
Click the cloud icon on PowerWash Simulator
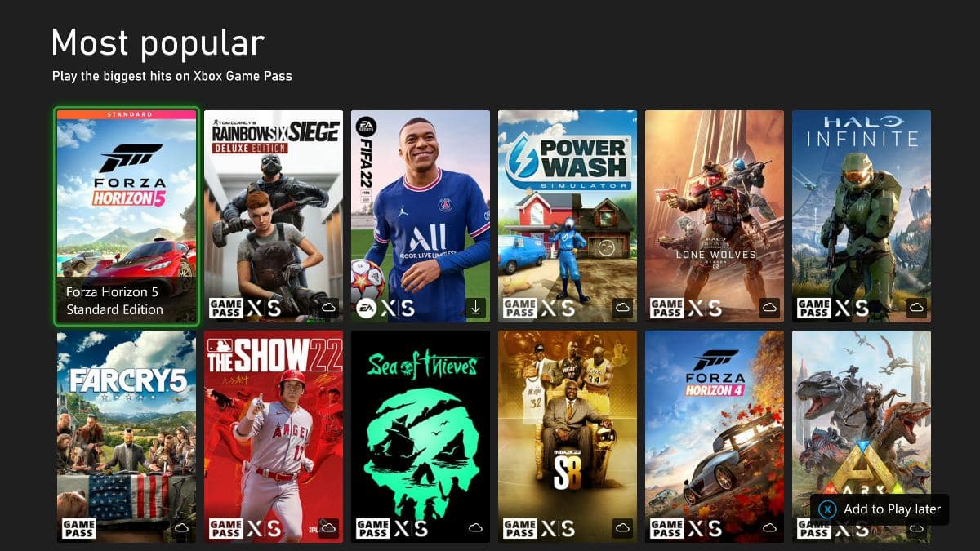coord(623,308)
